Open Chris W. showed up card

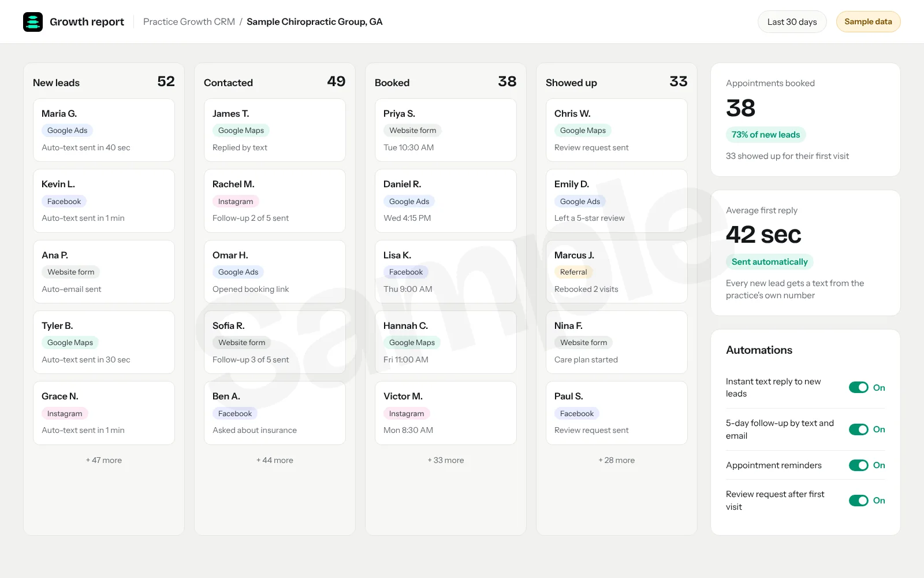[617, 130]
